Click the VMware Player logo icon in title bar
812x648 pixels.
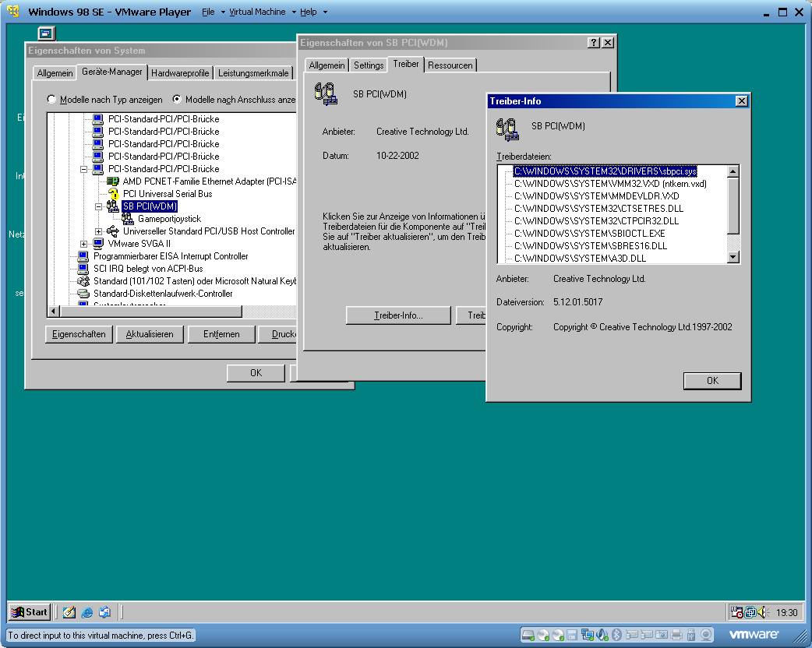click(13, 12)
